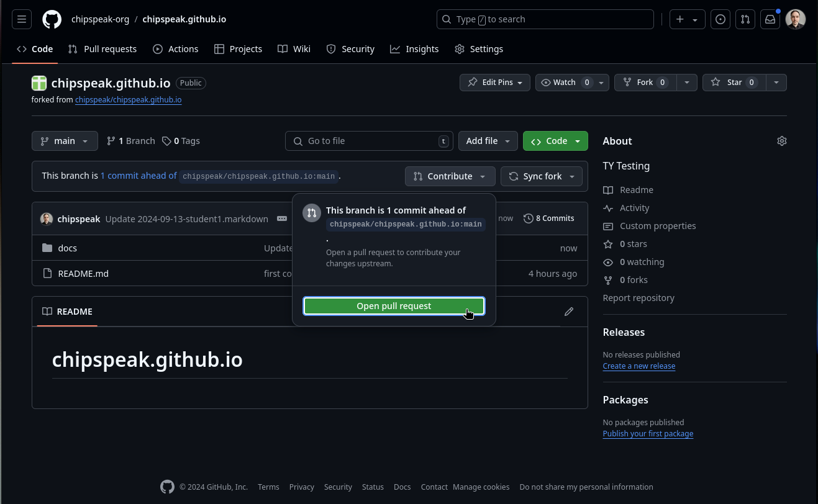Open the Activity link in About

626,208
